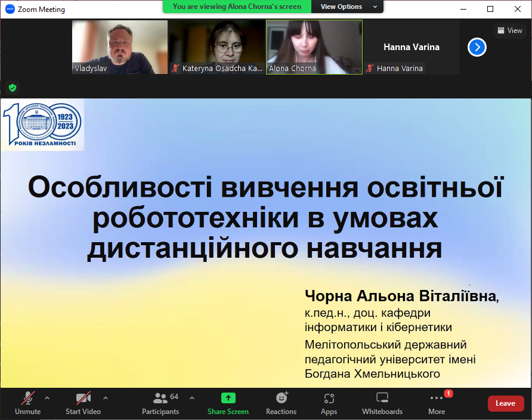Open the View Options dropdown
Screen dimensions: 532x420
pos(349,7)
